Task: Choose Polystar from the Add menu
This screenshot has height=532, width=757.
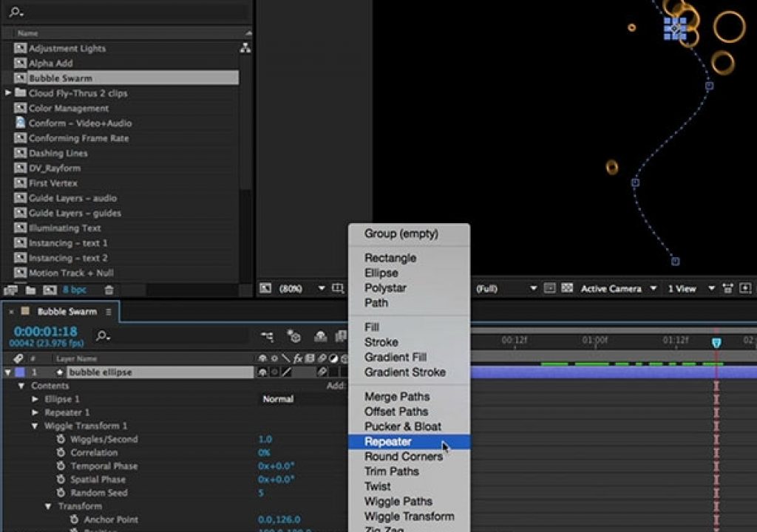Action: coord(409,287)
